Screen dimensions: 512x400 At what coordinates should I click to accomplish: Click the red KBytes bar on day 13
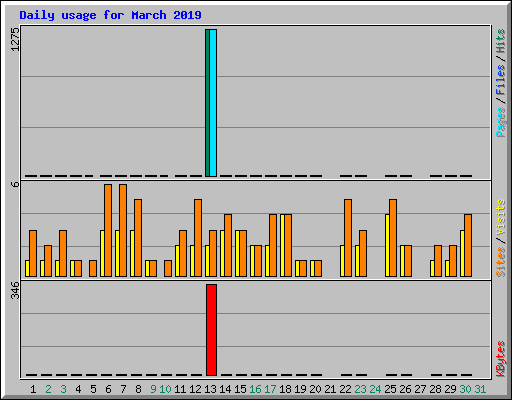[211, 330]
